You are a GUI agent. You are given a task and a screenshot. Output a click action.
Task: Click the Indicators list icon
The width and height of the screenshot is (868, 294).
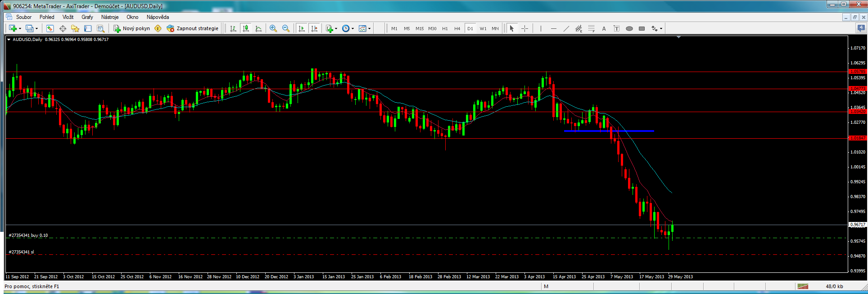(330, 28)
